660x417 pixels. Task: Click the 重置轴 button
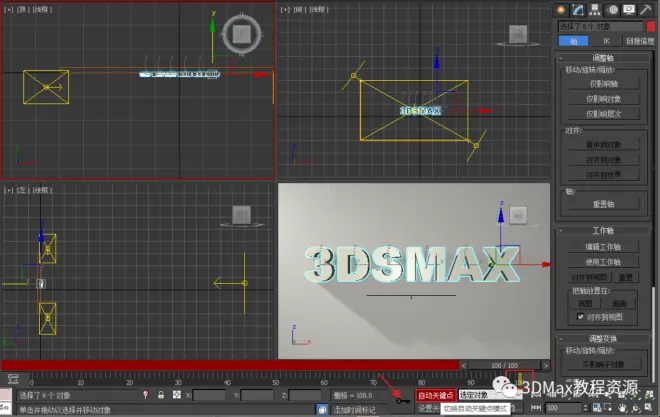(x=603, y=203)
